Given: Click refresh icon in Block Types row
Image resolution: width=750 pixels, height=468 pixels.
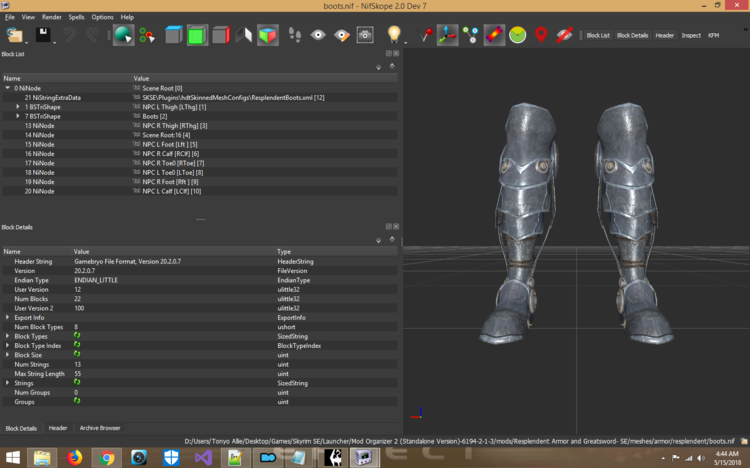Looking at the screenshot, I should 77,335.
